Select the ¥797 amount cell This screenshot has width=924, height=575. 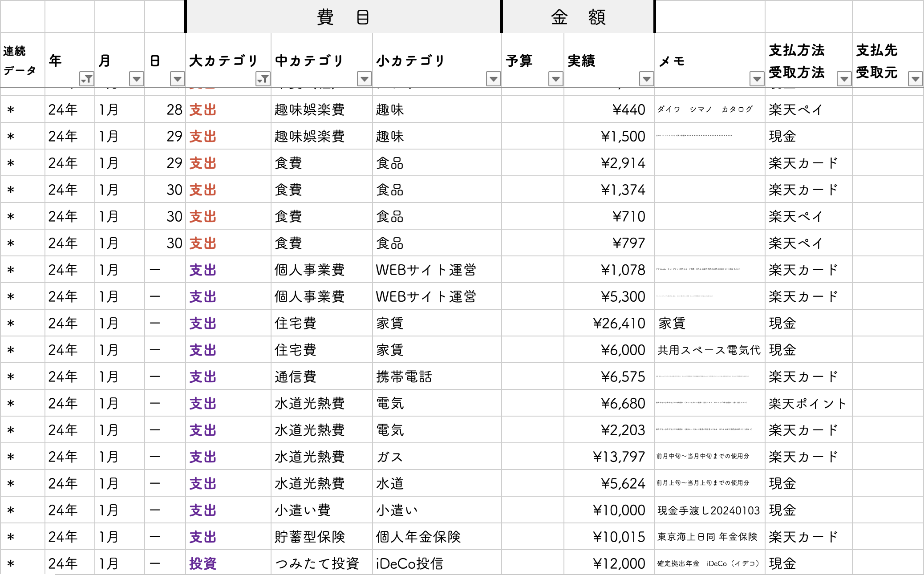tap(609, 243)
